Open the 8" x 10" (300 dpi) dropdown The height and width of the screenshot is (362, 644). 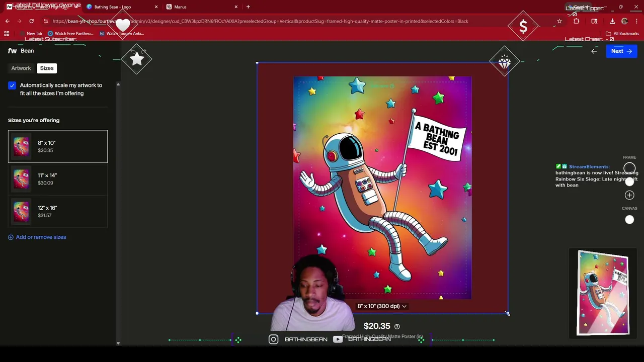pos(382,306)
